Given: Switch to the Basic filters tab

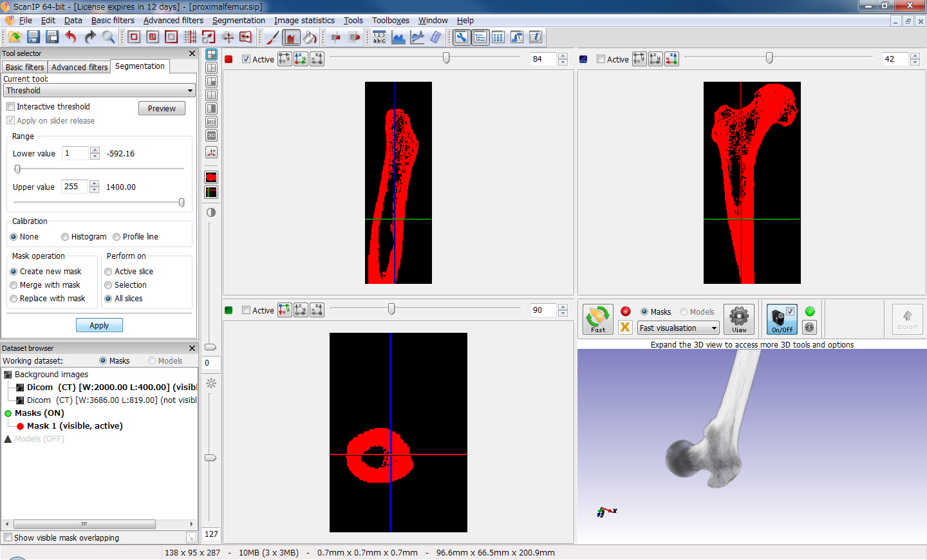Looking at the screenshot, I should pyautogui.click(x=24, y=67).
